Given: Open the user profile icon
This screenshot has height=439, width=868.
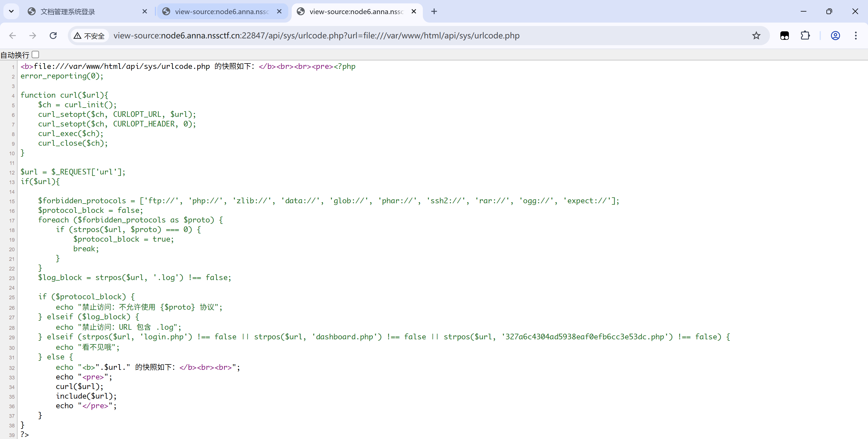Looking at the screenshot, I should [x=835, y=36].
